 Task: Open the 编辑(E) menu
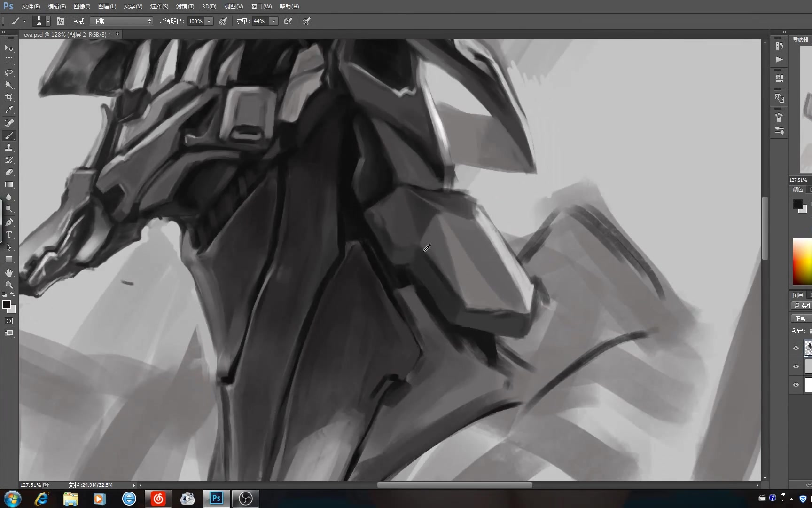(57, 7)
